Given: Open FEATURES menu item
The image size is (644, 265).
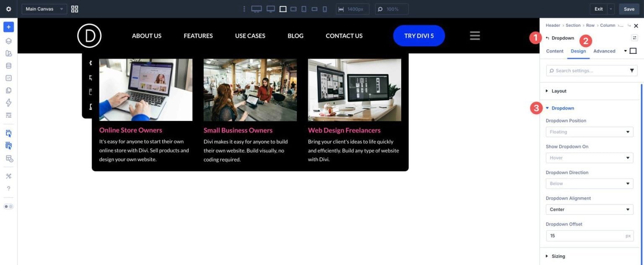Looking at the screenshot, I should pos(198,36).
